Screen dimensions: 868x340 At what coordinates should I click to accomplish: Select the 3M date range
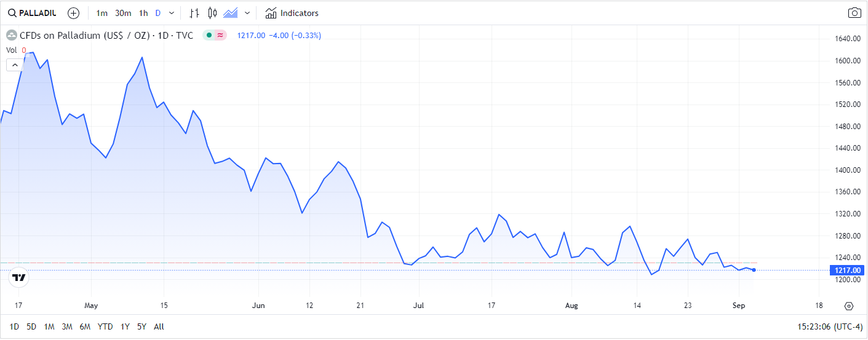pyautogui.click(x=68, y=326)
